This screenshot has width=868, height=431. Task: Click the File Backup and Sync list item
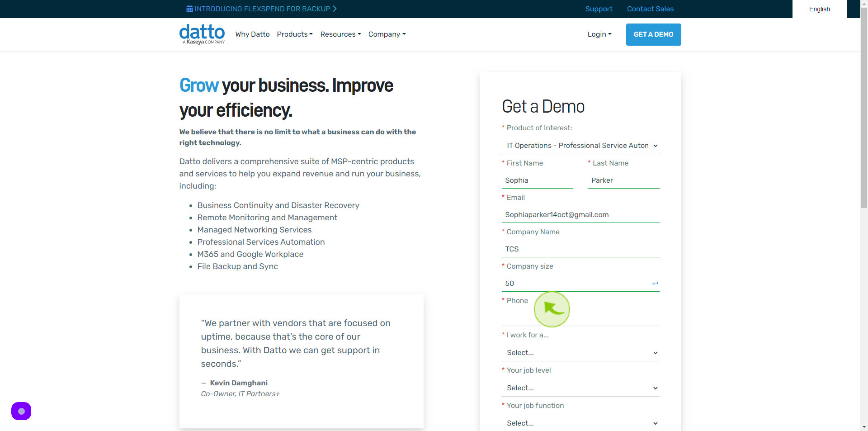pyautogui.click(x=237, y=266)
